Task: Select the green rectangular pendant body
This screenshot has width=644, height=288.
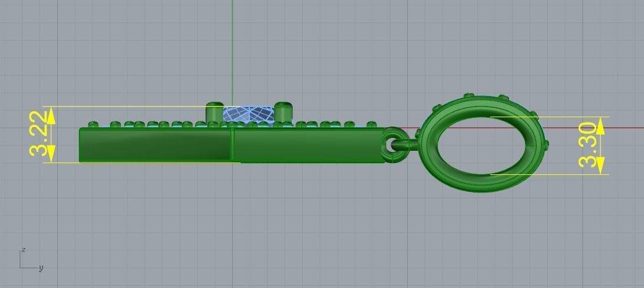Action: 232,145
